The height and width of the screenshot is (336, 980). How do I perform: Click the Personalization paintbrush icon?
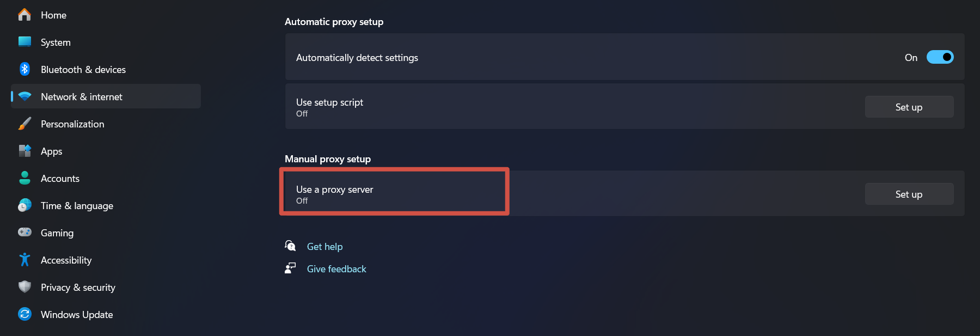(x=24, y=124)
